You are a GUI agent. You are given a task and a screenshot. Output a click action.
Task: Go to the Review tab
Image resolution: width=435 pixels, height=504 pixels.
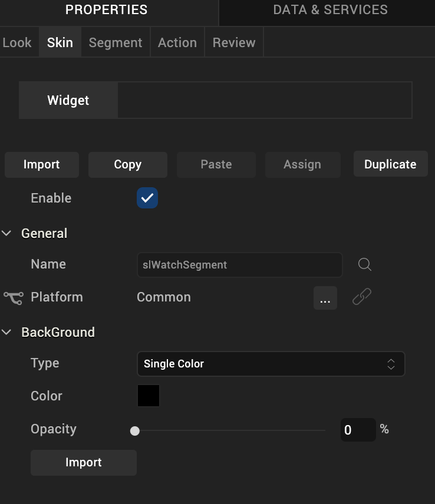234,43
